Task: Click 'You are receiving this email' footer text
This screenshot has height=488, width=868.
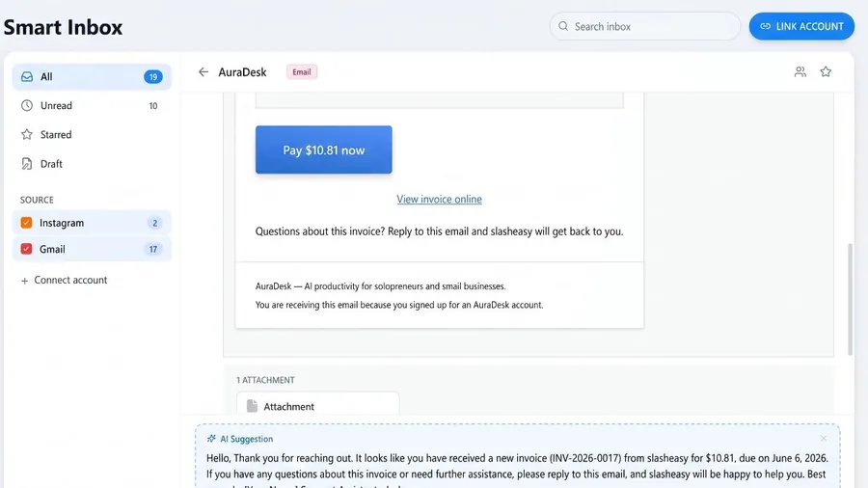Action: [399, 305]
